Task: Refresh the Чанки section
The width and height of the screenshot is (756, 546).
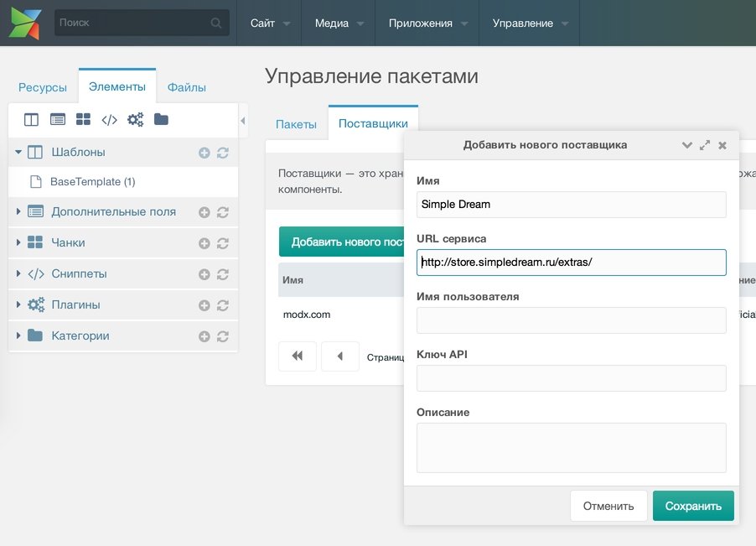Action: point(223,243)
